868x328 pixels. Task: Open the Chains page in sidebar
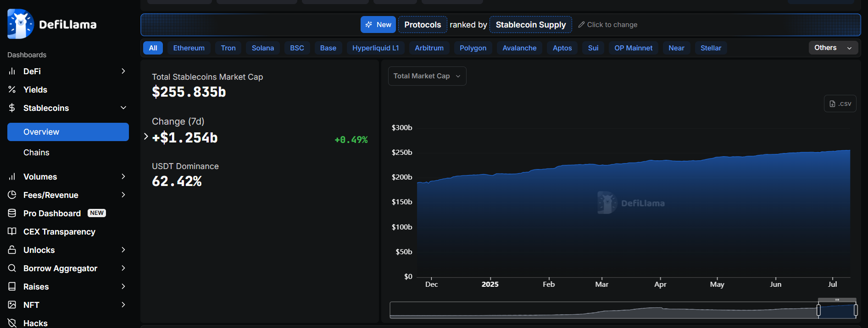pos(36,153)
